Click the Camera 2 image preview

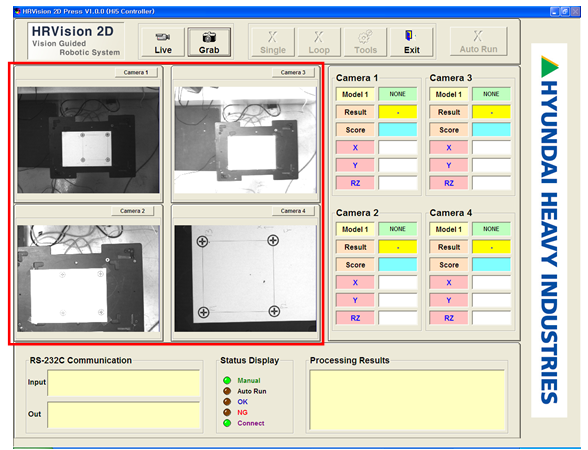pyautogui.click(x=88, y=278)
